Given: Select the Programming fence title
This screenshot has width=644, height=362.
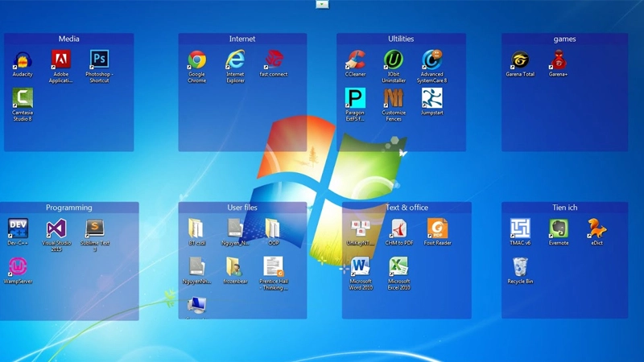Looking at the screenshot, I should coord(69,208).
